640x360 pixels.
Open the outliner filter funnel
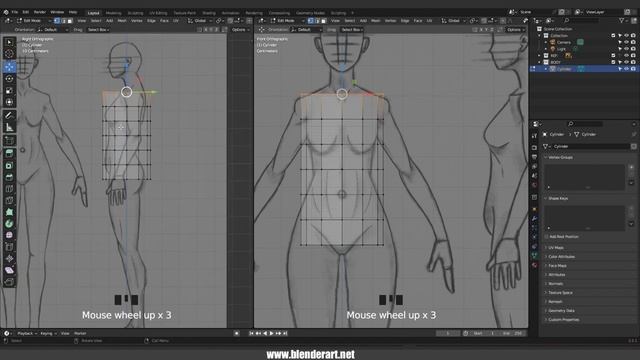click(622, 20)
